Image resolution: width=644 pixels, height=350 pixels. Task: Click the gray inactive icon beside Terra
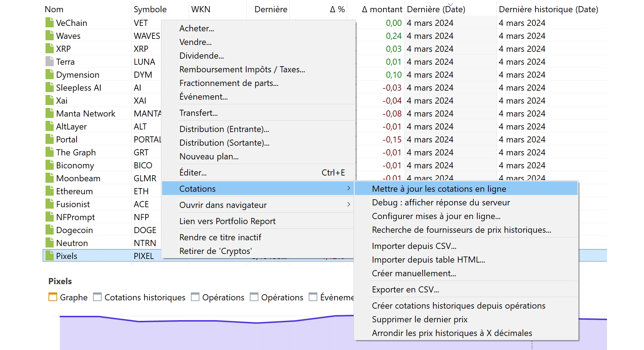(50, 62)
